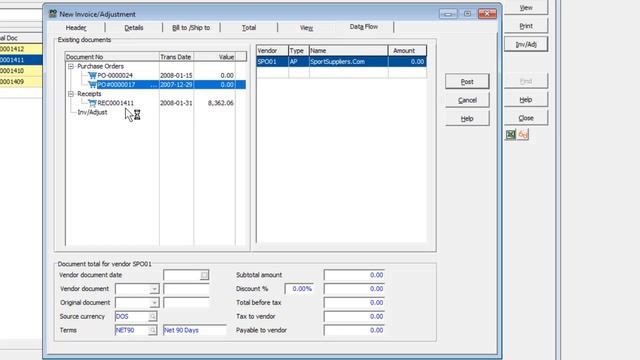Click the orange icon beside the export icon
This screenshot has height=360, width=640.
point(523,135)
